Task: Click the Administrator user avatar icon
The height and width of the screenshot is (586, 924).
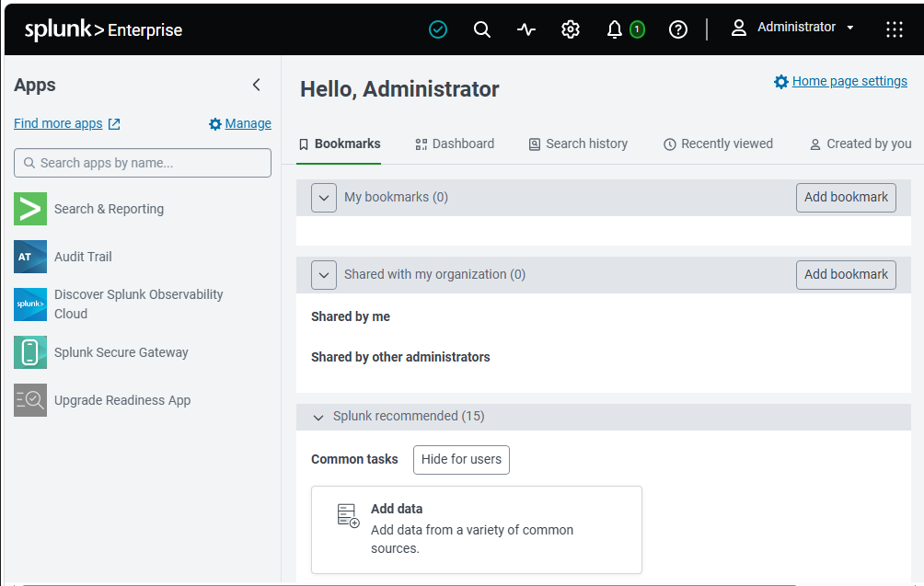Action: 739,28
